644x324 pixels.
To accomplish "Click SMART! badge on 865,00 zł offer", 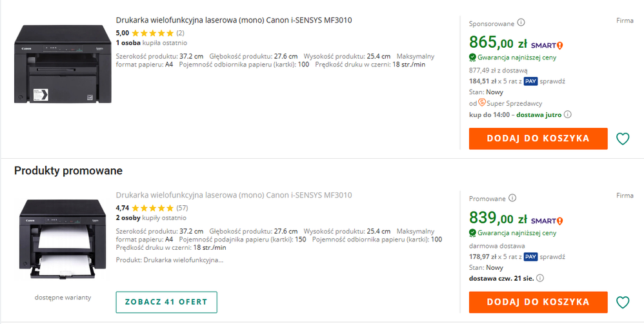I will pos(547,45).
